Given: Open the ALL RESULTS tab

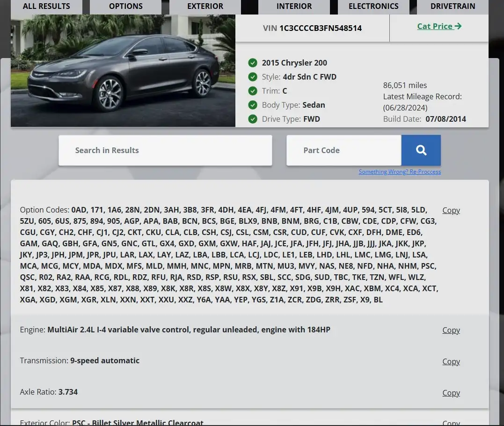Looking at the screenshot, I should coord(46,7).
